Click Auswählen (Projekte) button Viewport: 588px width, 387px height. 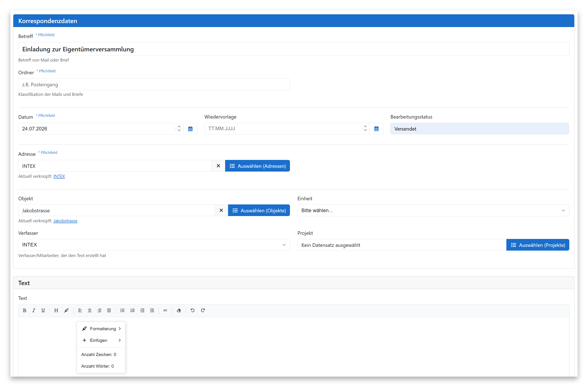click(x=538, y=245)
